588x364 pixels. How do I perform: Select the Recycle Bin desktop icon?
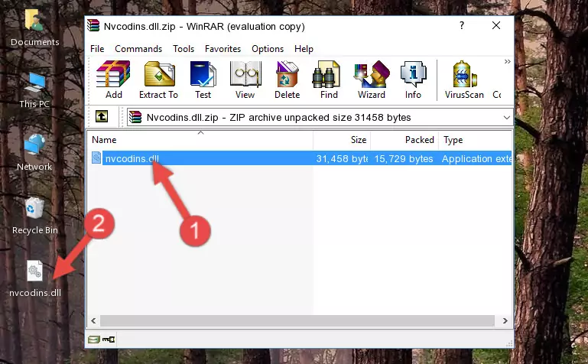tap(35, 216)
